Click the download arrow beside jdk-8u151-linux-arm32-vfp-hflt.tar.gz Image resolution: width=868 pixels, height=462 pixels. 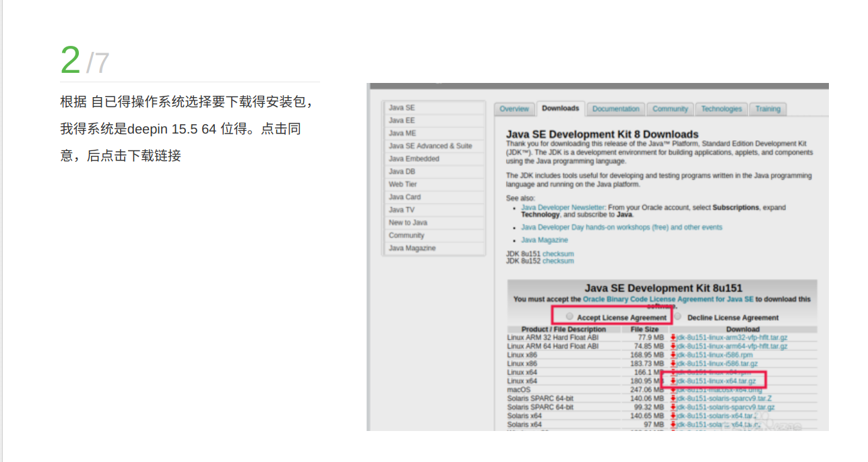point(673,338)
